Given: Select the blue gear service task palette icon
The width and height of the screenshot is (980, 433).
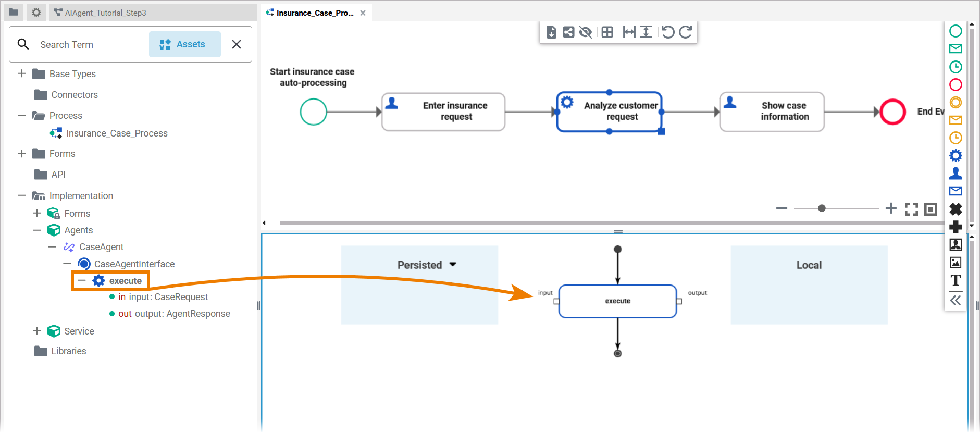Looking at the screenshot, I should (x=956, y=155).
